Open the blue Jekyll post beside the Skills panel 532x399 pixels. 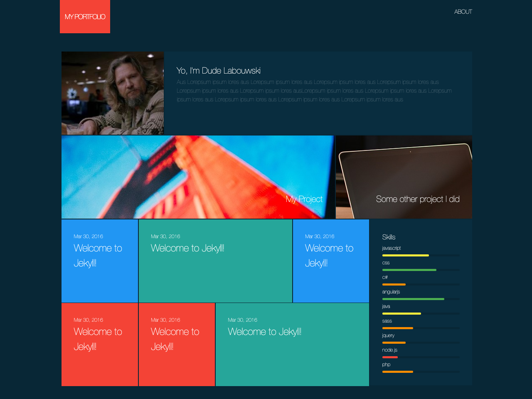pyautogui.click(x=331, y=261)
